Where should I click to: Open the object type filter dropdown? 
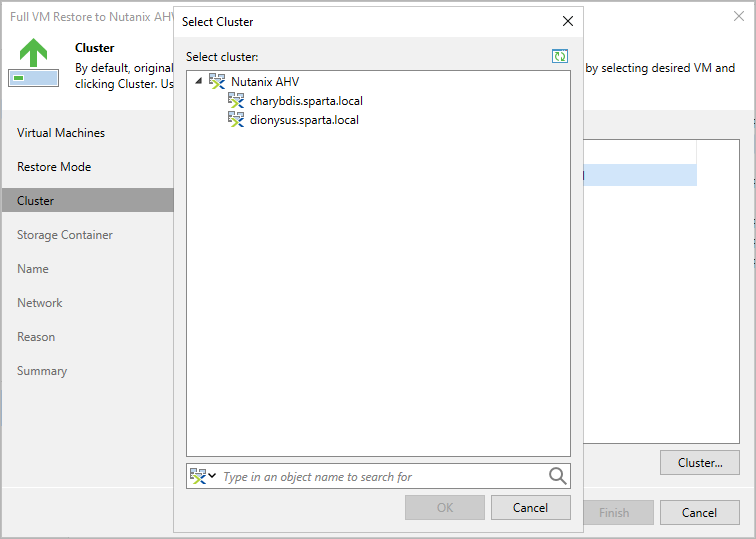(203, 476)
